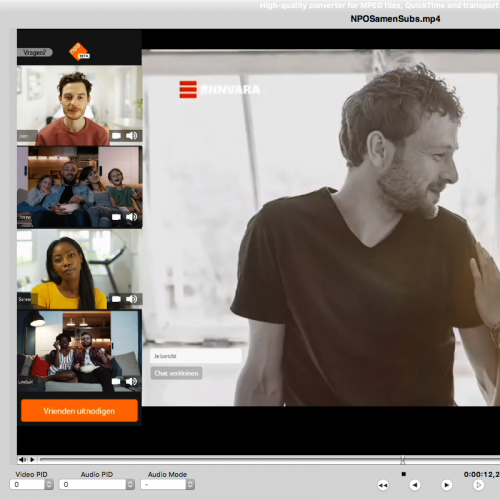The height and width of the screenshot is (500, 500).
Task: Open the Audio PID stepper dropdown
Action: (130, 484)
